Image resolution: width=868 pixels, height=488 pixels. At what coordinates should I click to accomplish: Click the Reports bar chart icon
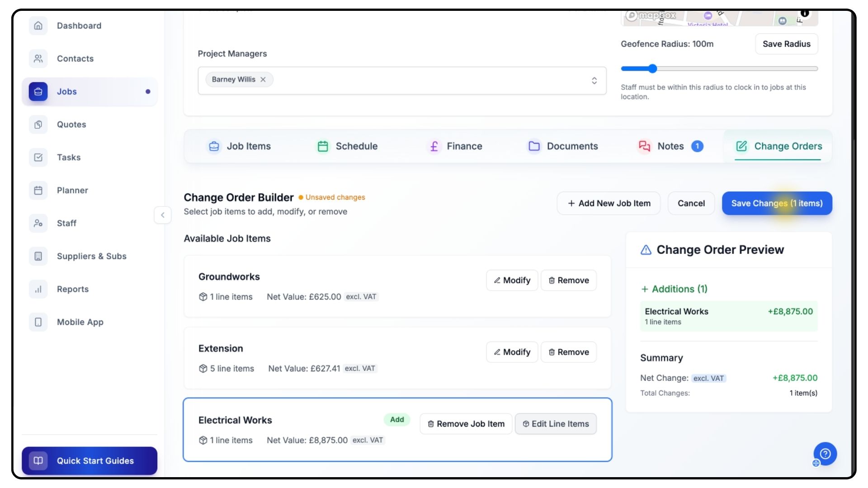pos(38,289)
